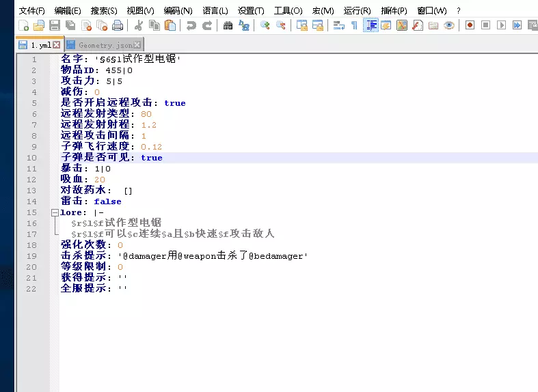Open the 工具(O) menu
The height and width of the screenshot is (392, 538).
click(x=288, y=11)
